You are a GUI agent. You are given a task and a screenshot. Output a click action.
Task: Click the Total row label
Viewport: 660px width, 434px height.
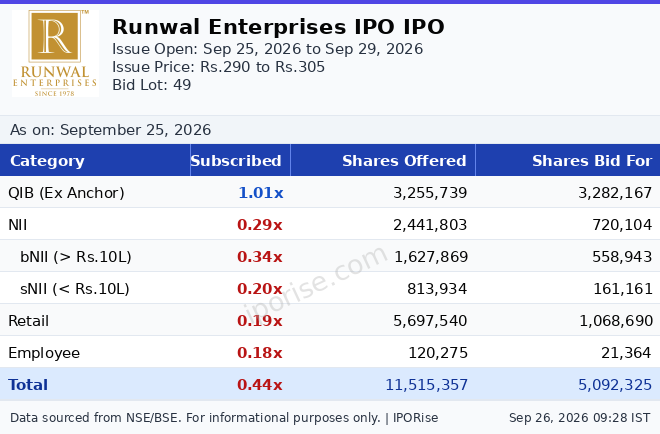pyautogui.click(x=28, y=385)
